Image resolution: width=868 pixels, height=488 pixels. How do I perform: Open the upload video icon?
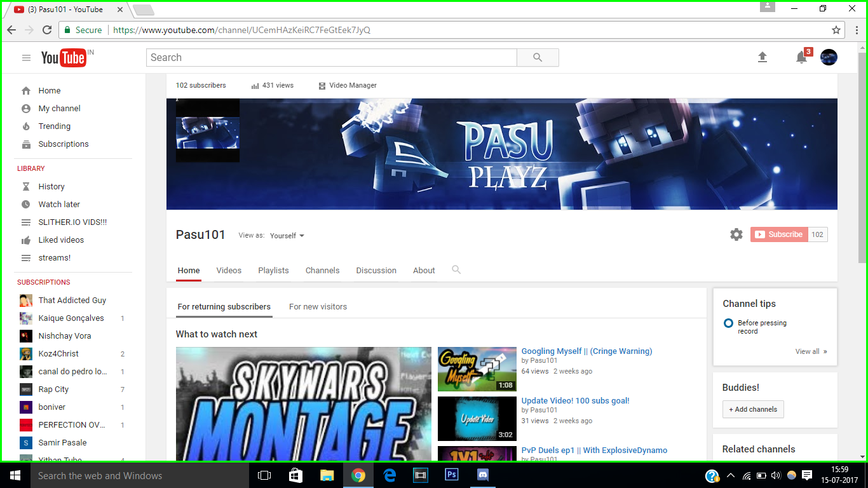(763, 57)
